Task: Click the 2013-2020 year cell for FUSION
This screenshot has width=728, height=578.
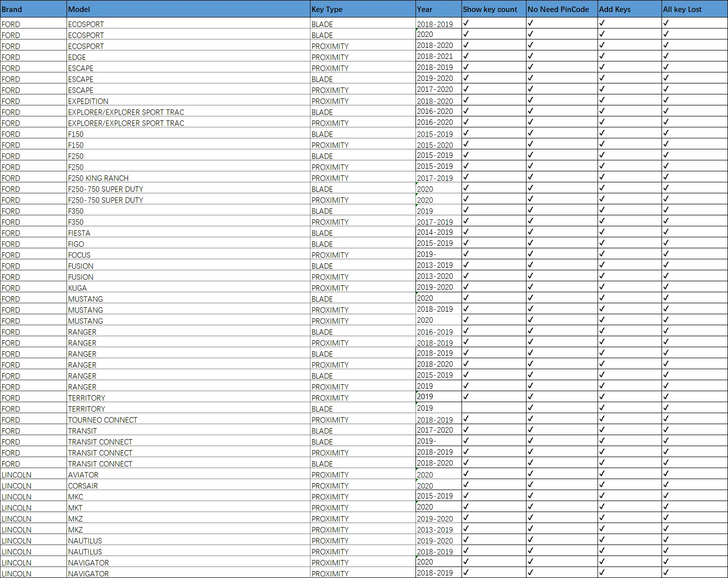Action: [438, 276]
